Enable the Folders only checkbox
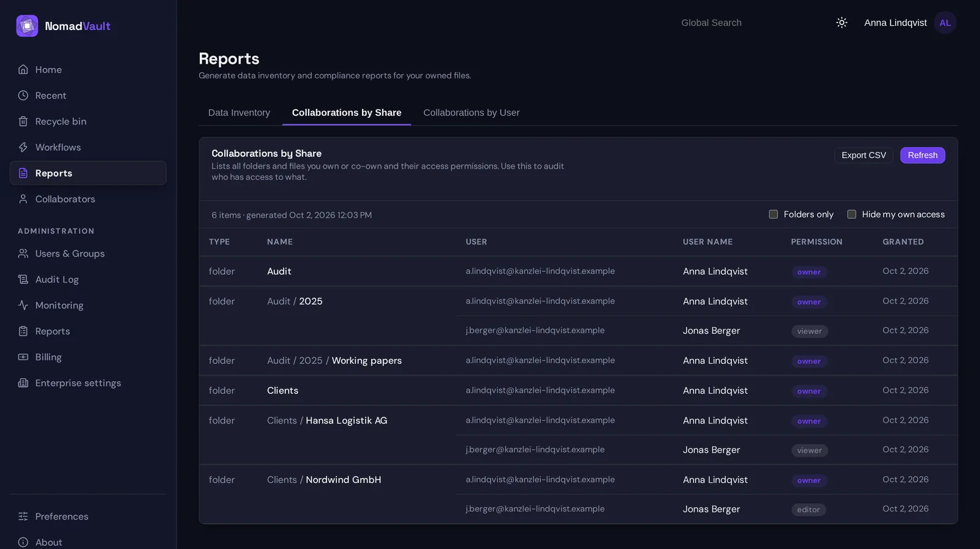Screen dimensions: 980x549 pos(774,214)
